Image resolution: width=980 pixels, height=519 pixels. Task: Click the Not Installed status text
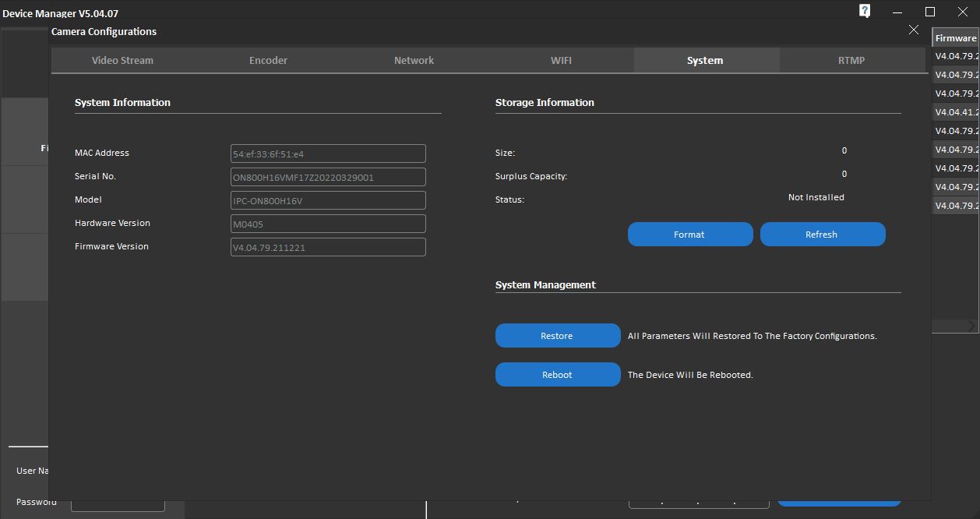pyautogui.click(x=816, y=197)
